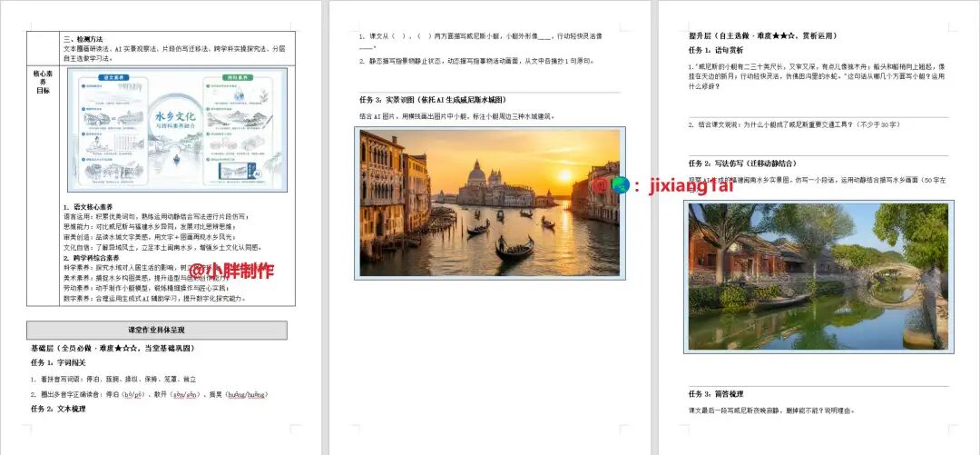
Task: Click the '看拼音写词语' question line
Action: (113, 380)
